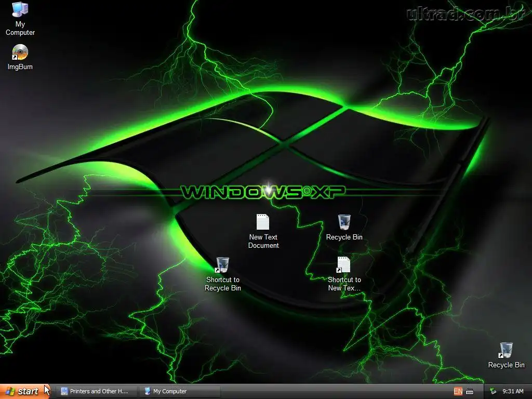Switch to My Computer taskbar window
The image size is (532, 399).
click(x=180, y=391)
